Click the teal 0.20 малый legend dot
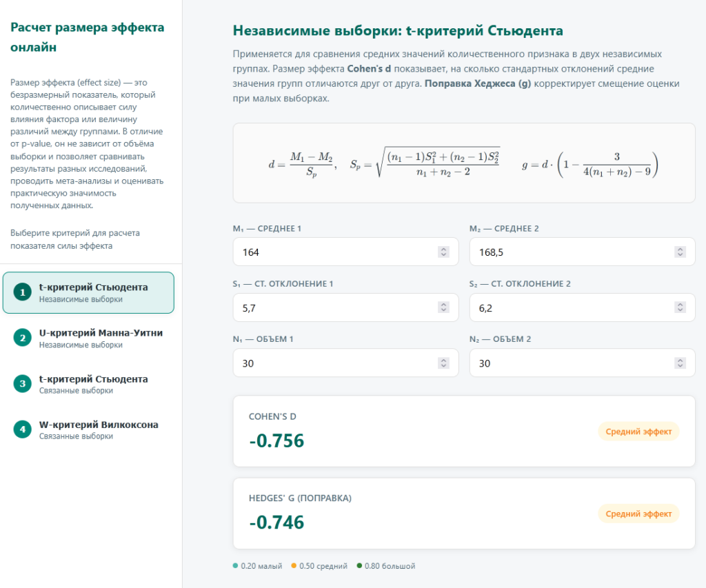The image size is (706, 588). coord(236,565)
